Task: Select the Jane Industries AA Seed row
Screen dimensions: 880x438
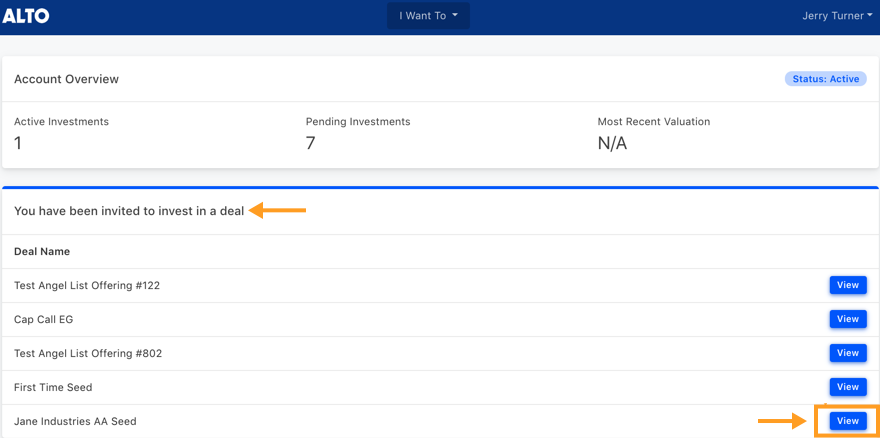Action: coord(440,421)
